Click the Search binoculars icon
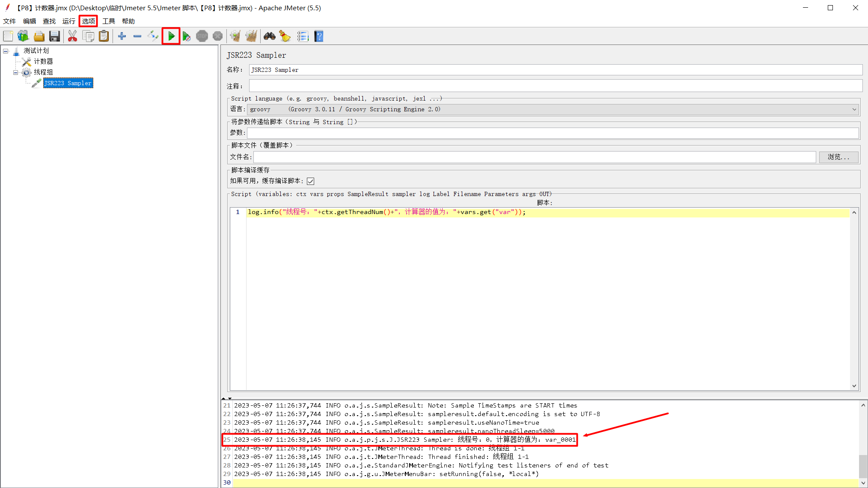The width and height of the screenshot is (868, 488). (269, 36)
